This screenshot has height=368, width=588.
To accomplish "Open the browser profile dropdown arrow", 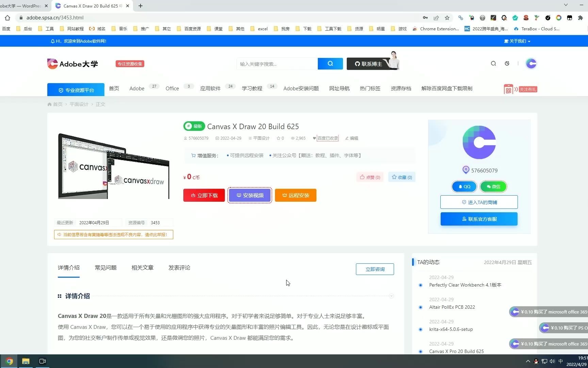I will 566,5.
